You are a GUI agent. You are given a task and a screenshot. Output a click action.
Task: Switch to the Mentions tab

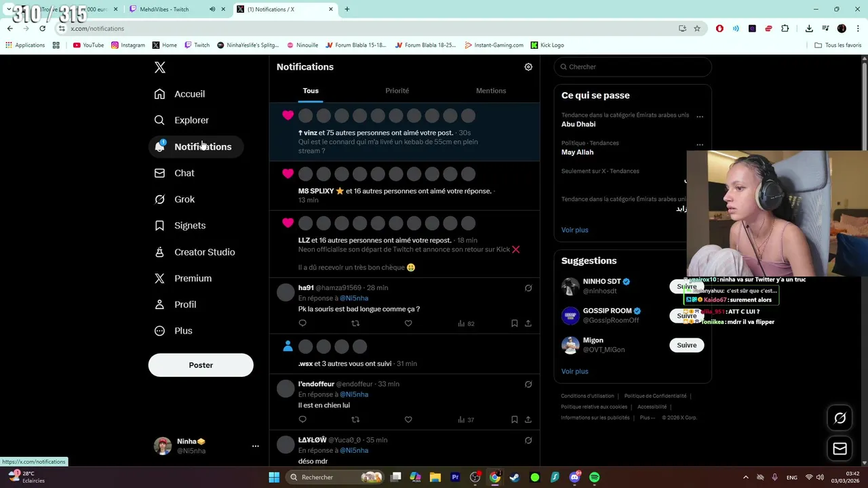(491, 91)
